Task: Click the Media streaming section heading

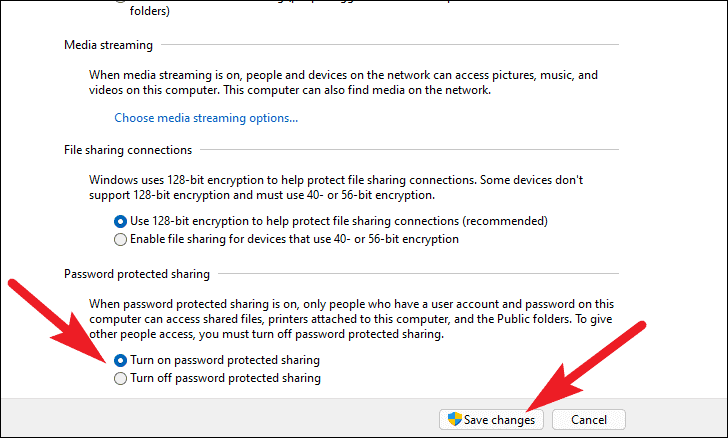Action: coord(109,45)
